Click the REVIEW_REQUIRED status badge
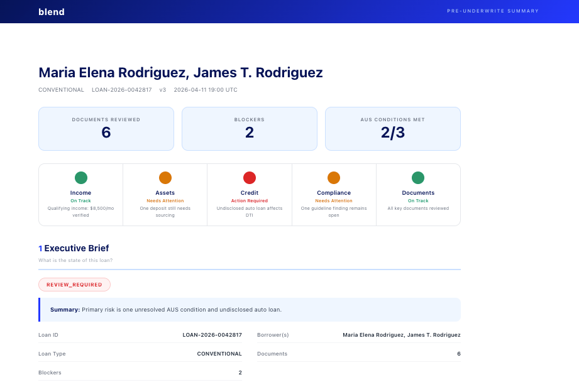Viewport: 579px width, 392px height. [74, 285]
